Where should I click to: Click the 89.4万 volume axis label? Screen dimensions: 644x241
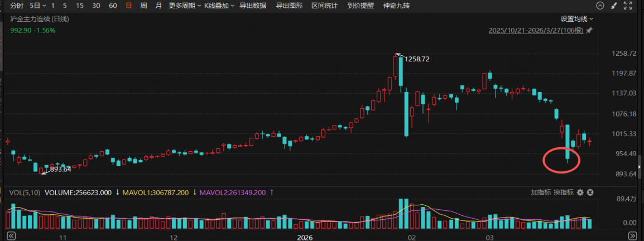(x=626, y=199)
